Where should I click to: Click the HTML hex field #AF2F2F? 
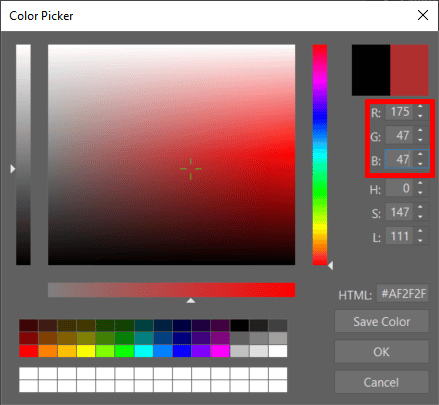point(403,294)
